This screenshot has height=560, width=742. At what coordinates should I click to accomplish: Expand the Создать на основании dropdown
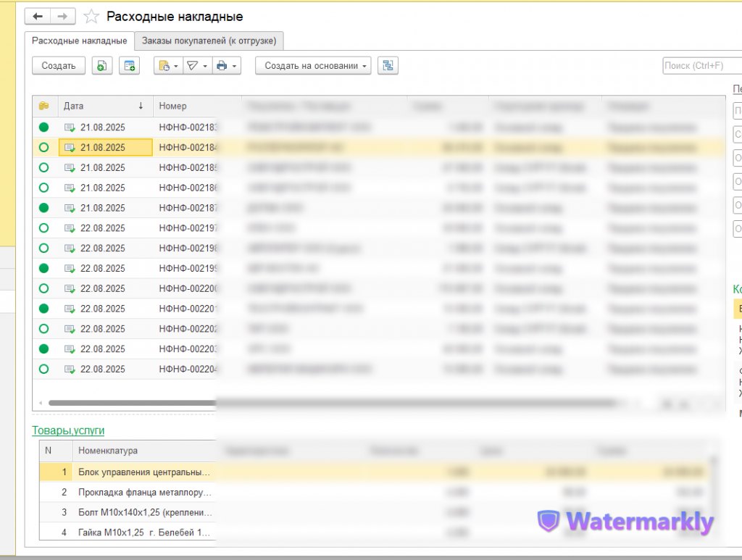(x=313, y=66)
